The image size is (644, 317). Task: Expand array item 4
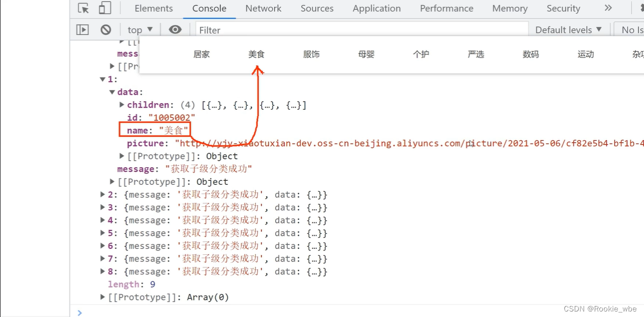[x=103, y=220]
